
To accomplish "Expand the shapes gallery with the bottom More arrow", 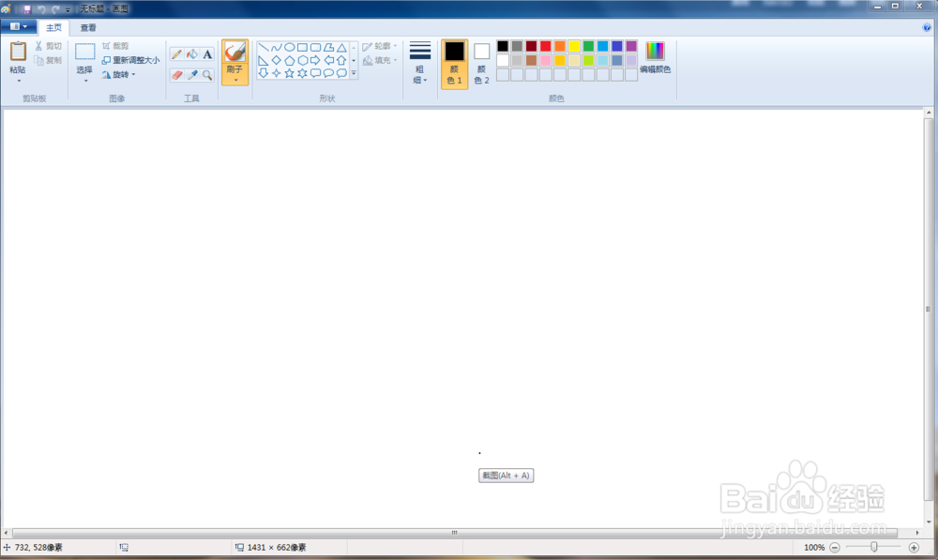I will (x=354, y=73).
